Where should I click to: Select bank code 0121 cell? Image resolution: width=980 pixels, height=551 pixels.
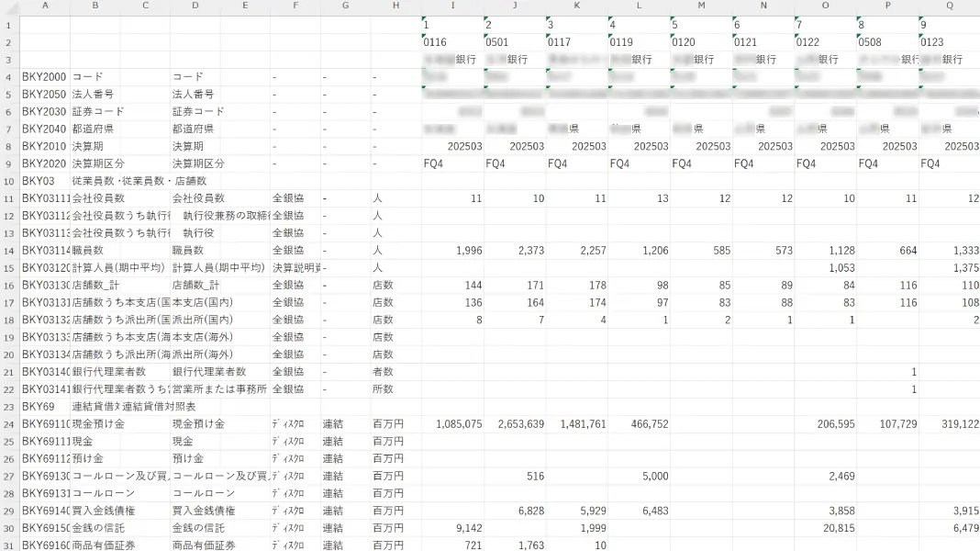pyautogui.click(x=763, y=42)
